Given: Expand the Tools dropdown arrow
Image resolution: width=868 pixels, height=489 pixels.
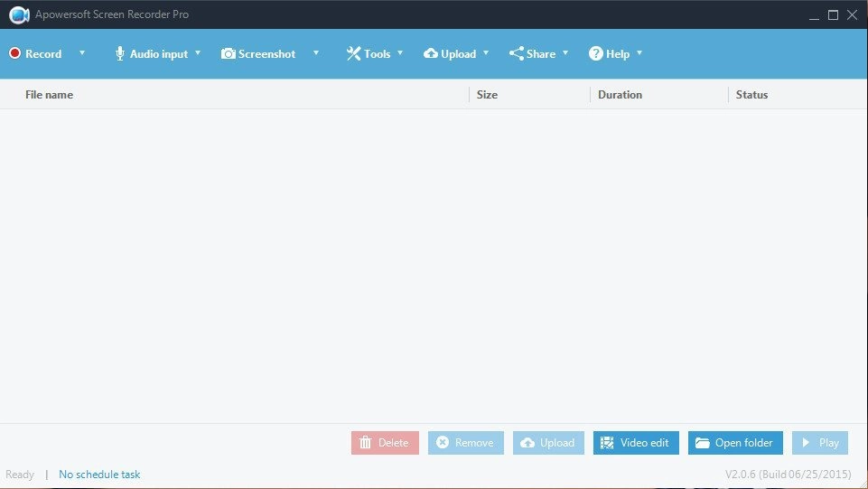Looking at the screenshot, I should (400, 53).
